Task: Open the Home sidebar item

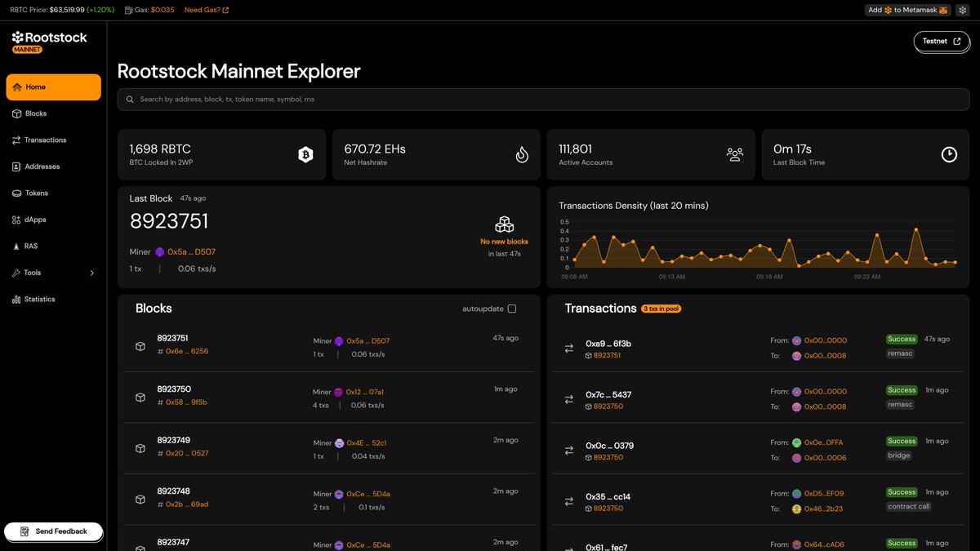Action: coord(53,87)
